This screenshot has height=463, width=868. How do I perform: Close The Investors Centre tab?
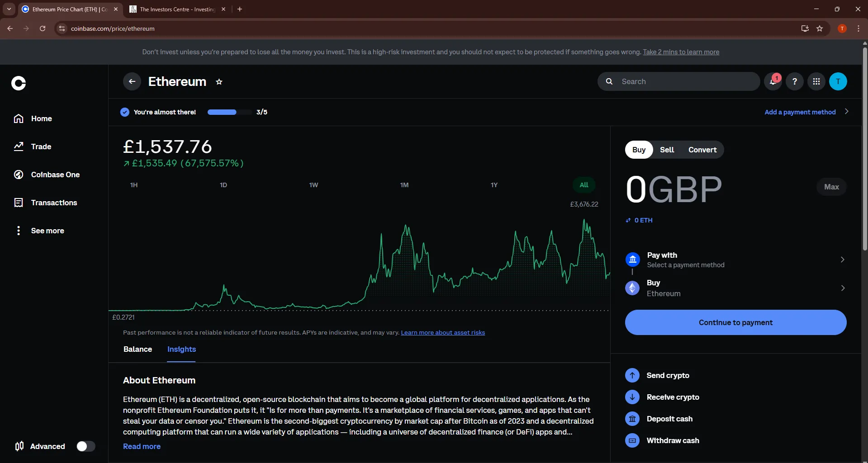tap(223, 9)
